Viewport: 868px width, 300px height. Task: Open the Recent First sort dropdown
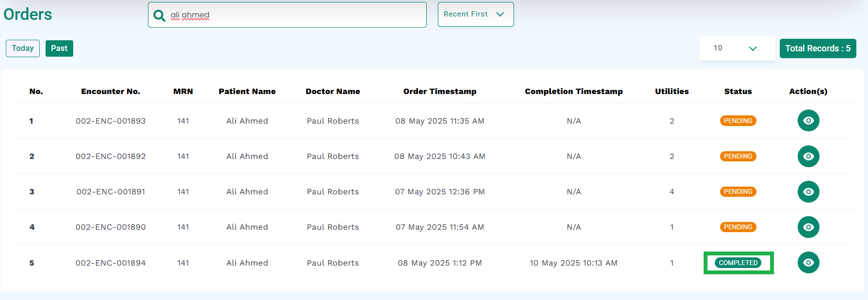tap(476, 15)
